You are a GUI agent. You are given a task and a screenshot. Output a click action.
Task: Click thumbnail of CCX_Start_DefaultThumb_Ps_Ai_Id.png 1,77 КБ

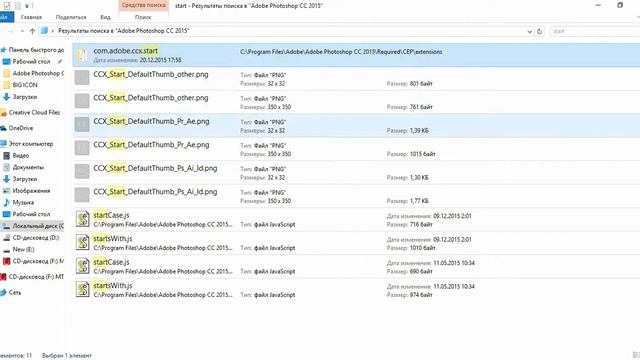coord(82,195)
